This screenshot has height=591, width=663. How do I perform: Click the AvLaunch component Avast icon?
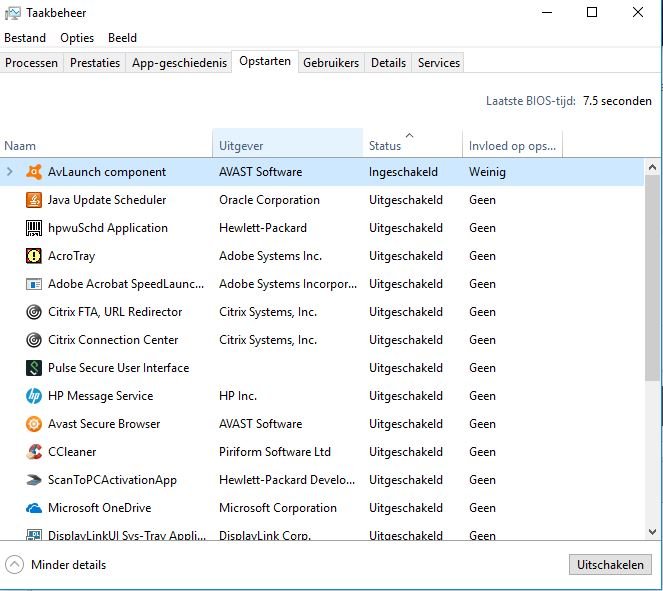tap(33, 172)
